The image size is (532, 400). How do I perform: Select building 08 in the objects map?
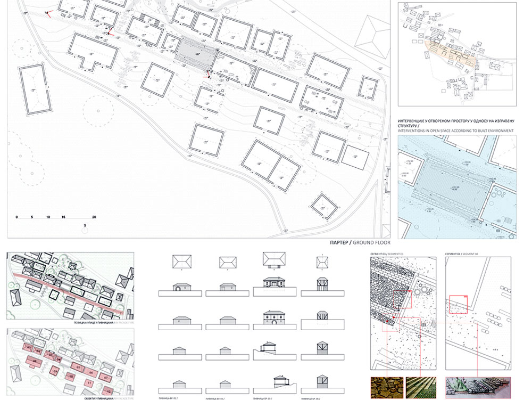(x=34, y=362)
